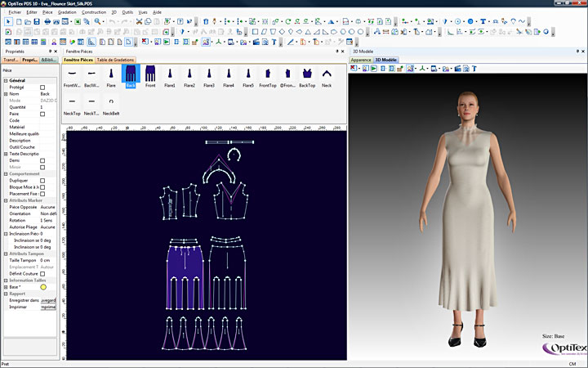Enable the Dupliquer checkbox
588x368 pixels.
tap(42, 180)
